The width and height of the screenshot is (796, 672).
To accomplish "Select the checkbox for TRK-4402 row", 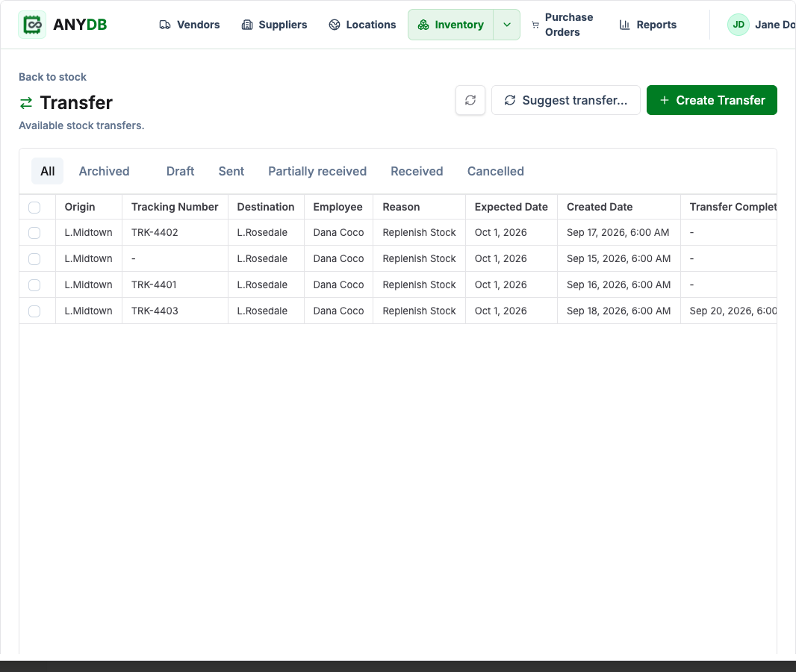I will click(x=34, y=232).
